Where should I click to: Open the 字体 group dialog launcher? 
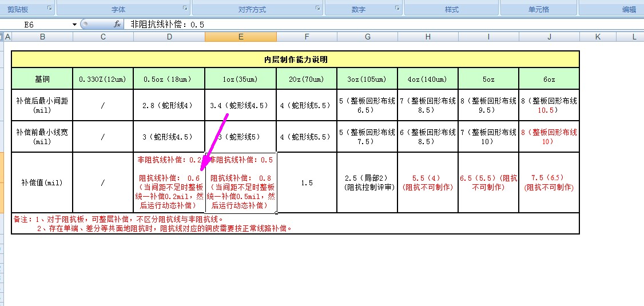tap(185, 8)
